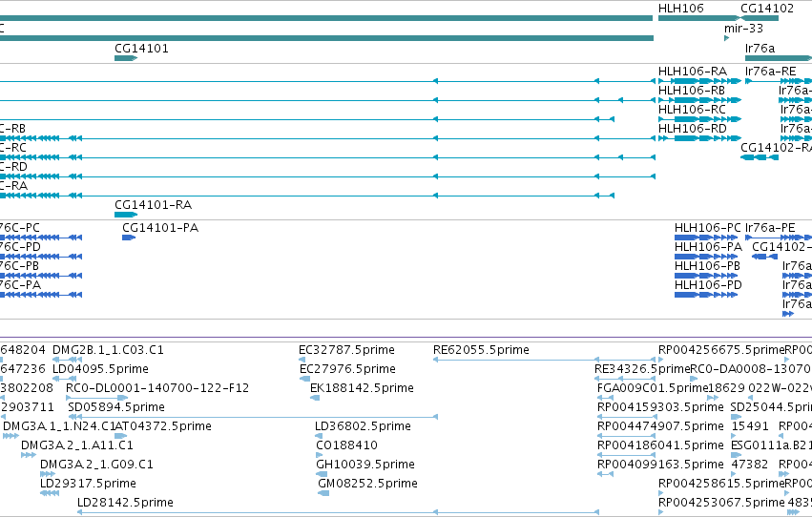Select EST RP004099163.5prime
Screen dimensions: 812x517
click(x=605, y=475)
